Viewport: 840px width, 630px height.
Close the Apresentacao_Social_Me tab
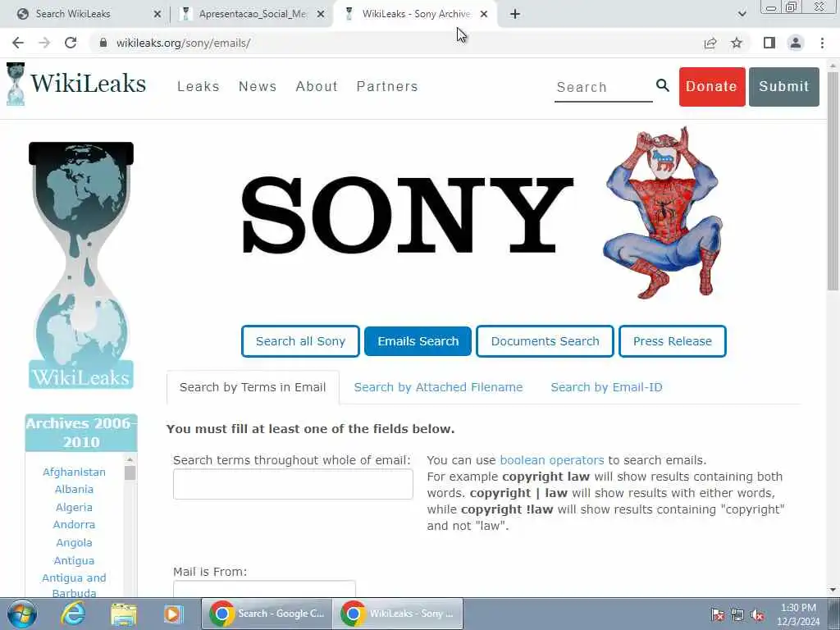pos(321,14)
